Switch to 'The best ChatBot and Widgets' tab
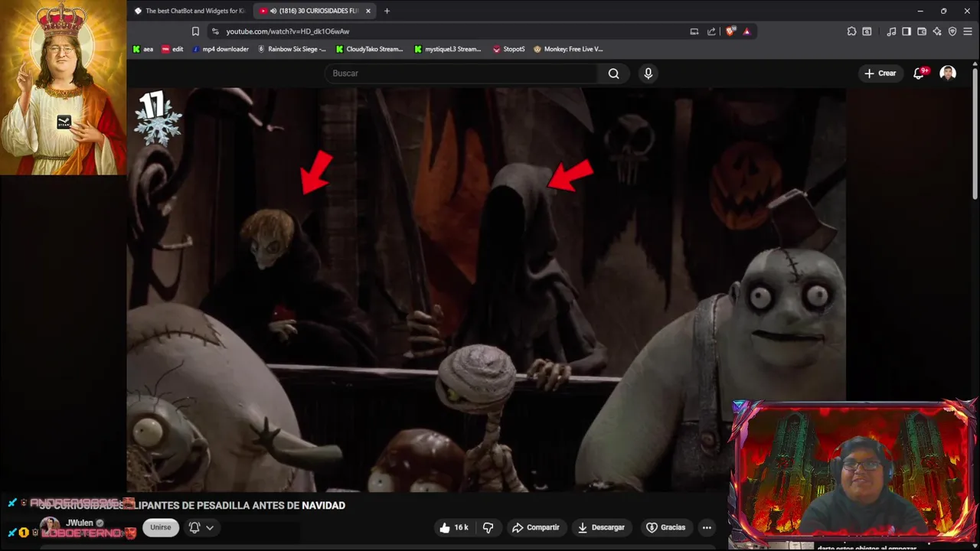This screenshot has height=551, width=980. click(190, 11)
